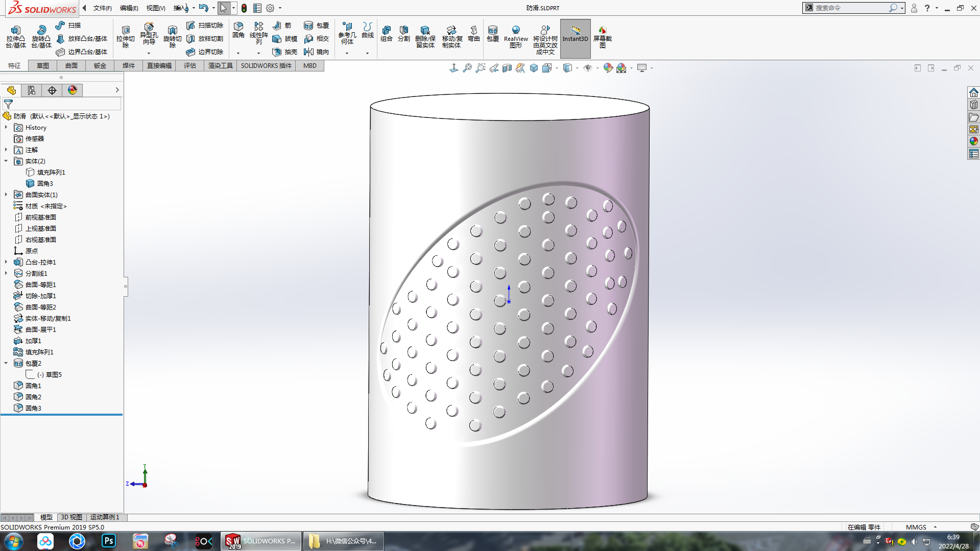Open the PropertyManager tab in left panel

[x=32, y=90]
